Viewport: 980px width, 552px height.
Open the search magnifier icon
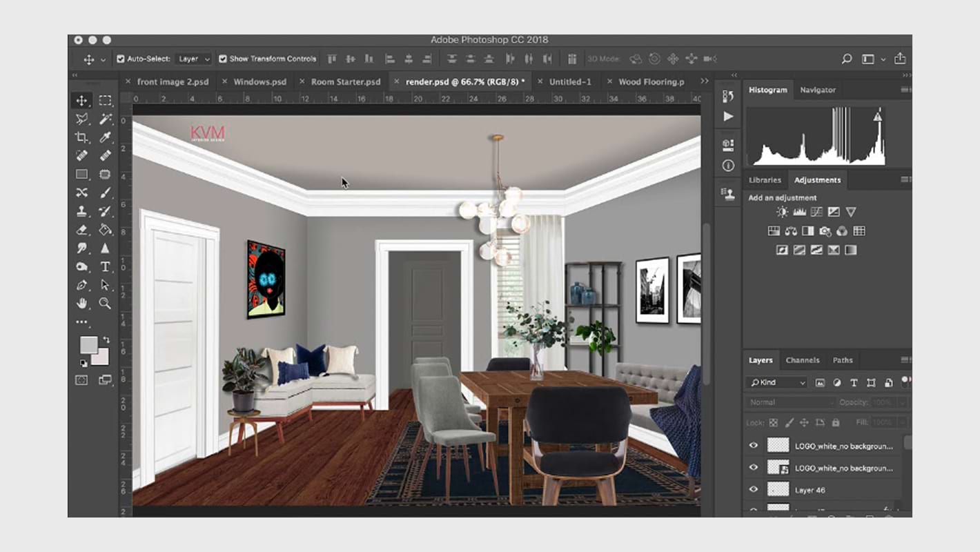pos(846,59)
